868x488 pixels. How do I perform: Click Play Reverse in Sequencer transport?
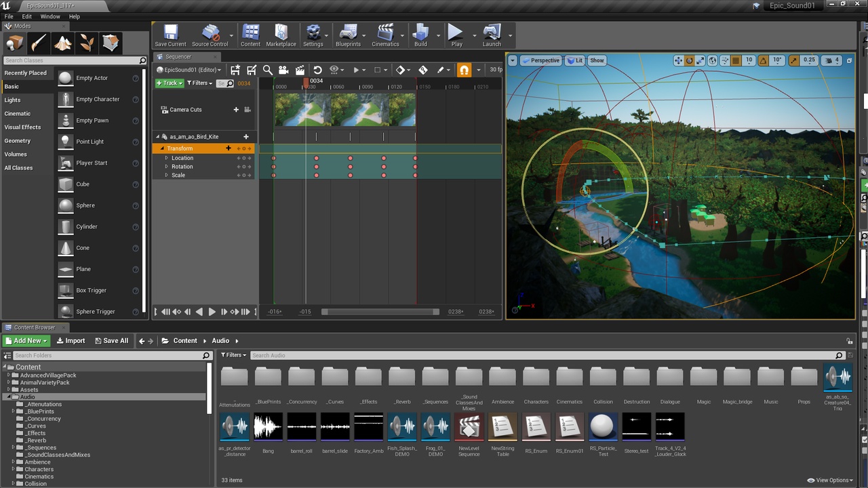199,312
